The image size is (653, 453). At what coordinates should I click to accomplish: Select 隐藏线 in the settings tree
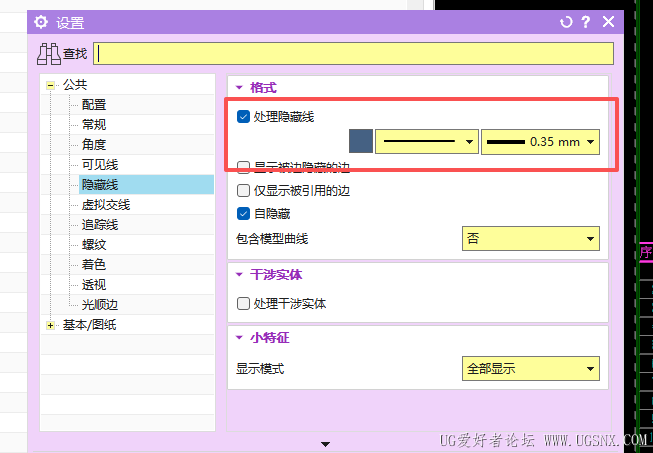click(100, 184)
